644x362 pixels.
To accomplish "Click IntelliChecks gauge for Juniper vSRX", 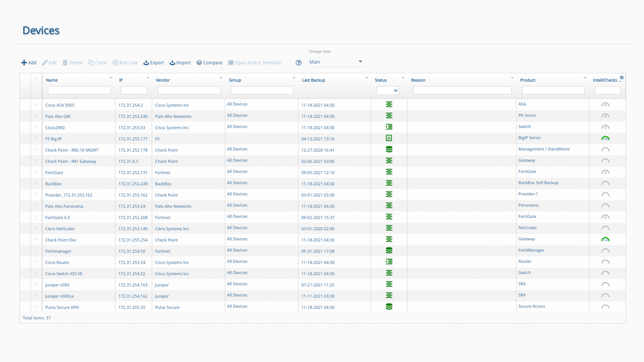I will 605,284.
